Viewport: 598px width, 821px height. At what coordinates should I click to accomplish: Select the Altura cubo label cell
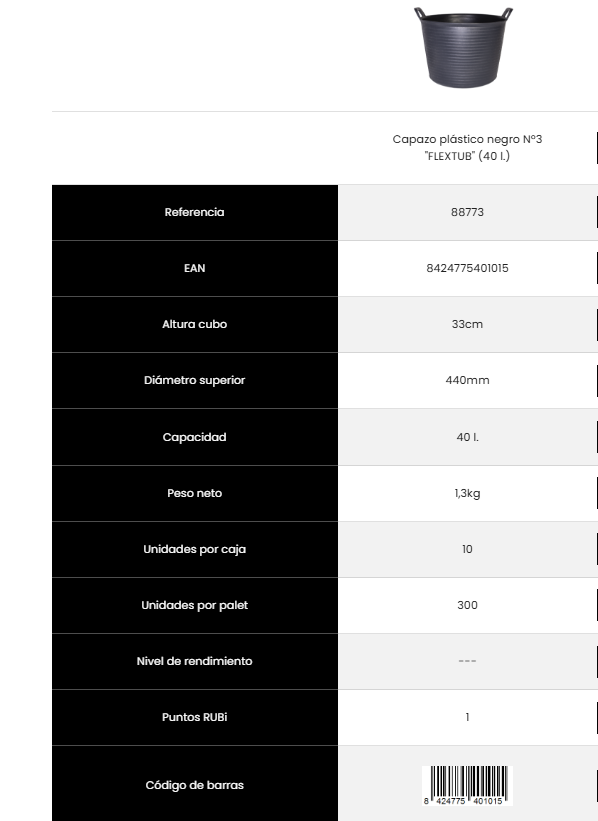[x=195, y=324]
